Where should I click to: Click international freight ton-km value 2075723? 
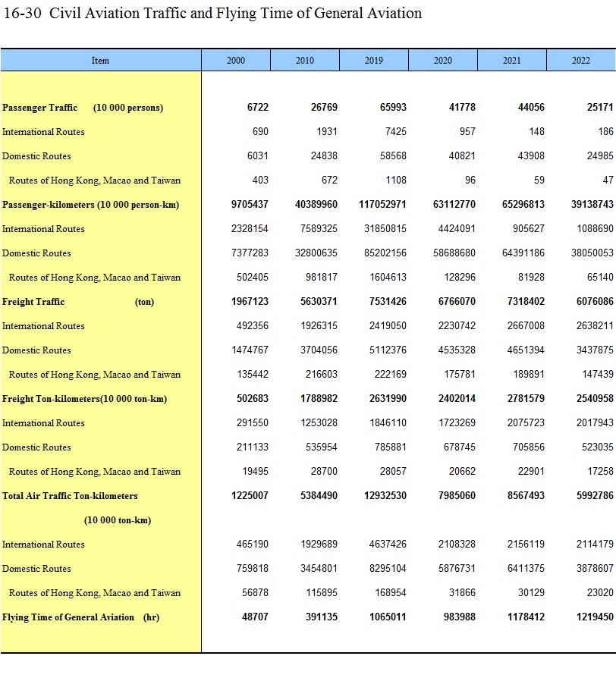point(526,422)
